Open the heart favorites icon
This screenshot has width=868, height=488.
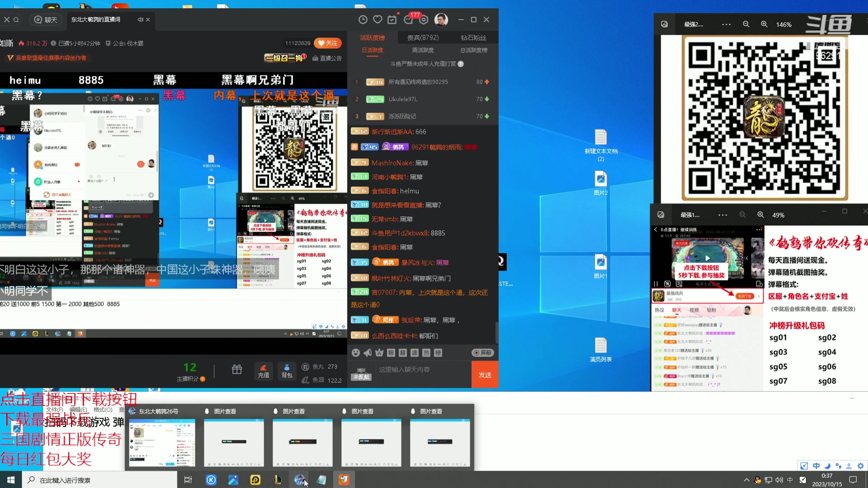tap(377, 19)
